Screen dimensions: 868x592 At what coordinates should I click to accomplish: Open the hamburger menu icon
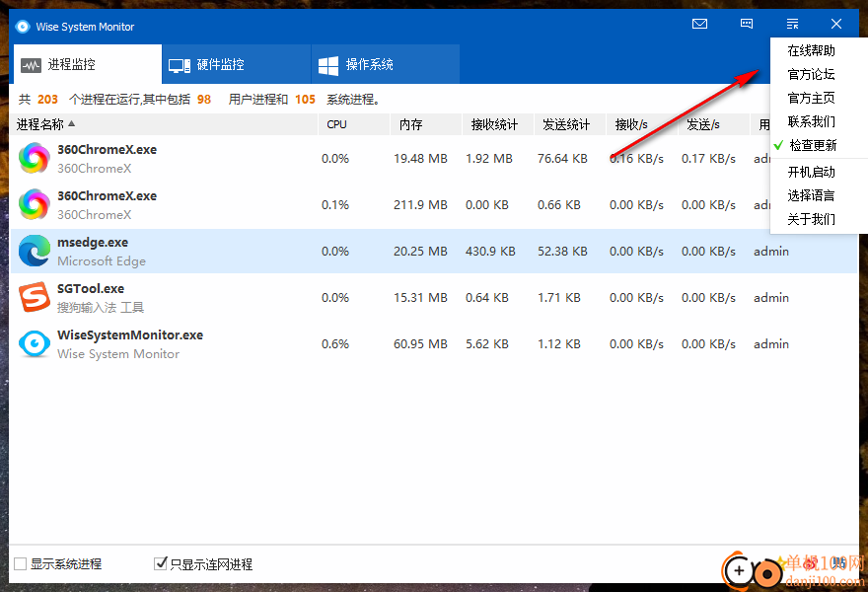792,24
